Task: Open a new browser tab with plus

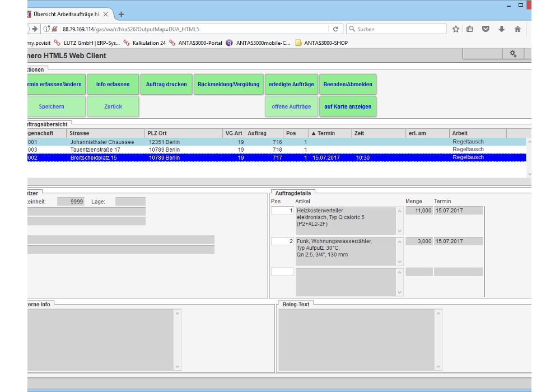Action: click(121, 14)
